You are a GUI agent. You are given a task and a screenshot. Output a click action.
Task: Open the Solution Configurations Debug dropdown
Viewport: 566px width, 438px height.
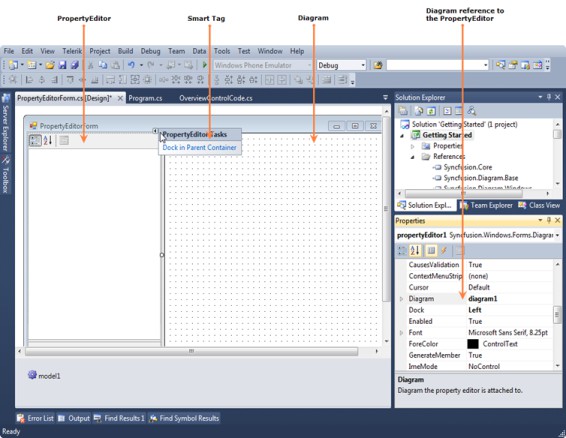click(363, 65)
